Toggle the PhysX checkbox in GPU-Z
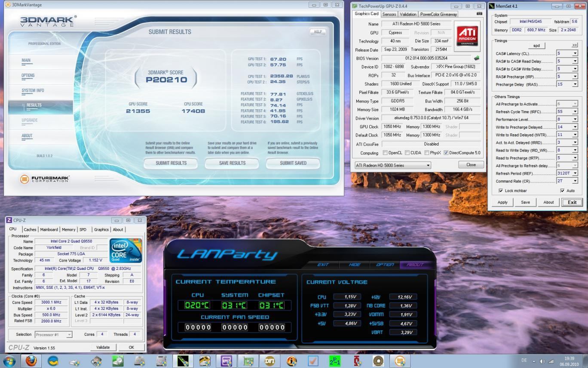 click(x=426, y=153)
